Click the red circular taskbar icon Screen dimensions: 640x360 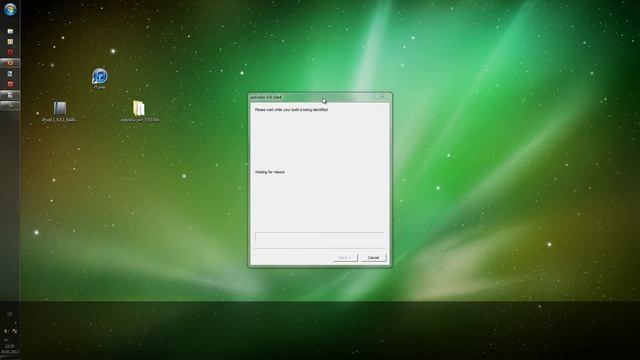(x=10, y=52)
